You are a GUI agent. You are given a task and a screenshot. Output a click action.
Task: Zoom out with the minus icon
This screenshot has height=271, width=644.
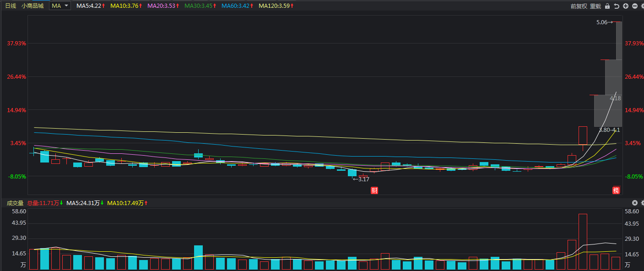click(x=635, y=6)
